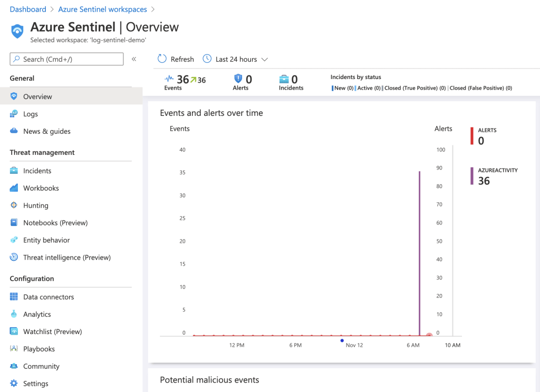Select the Hunting target icon

coord(14,205)
